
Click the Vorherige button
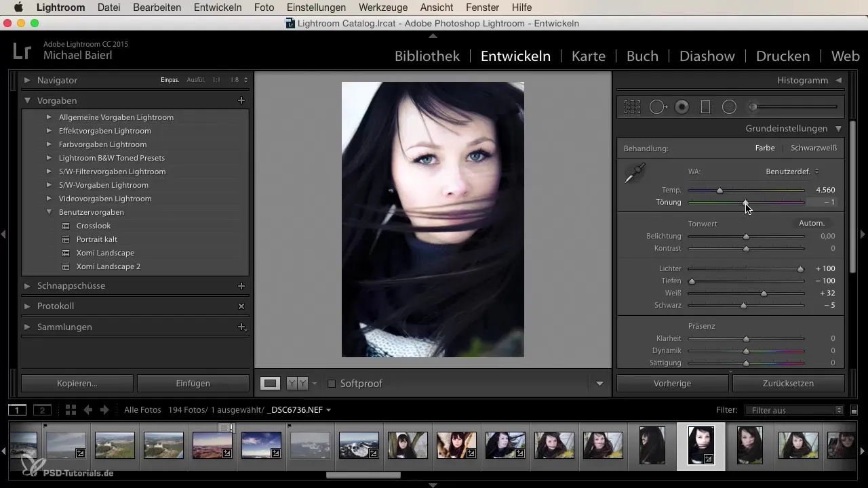(673, 383)
